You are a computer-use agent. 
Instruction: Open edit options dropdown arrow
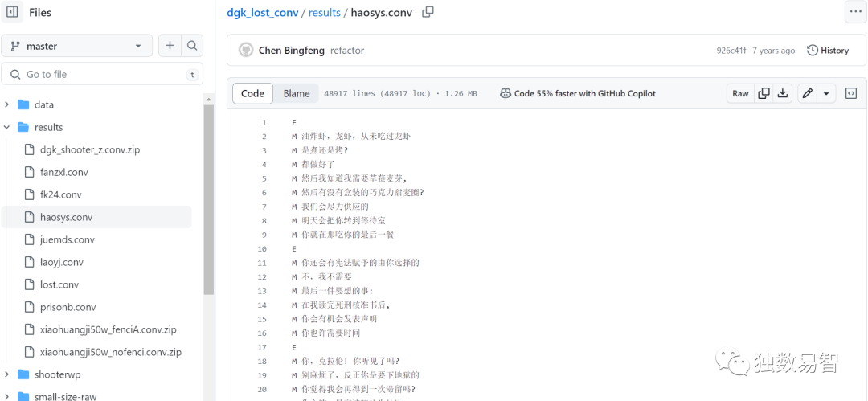(826, 93)
